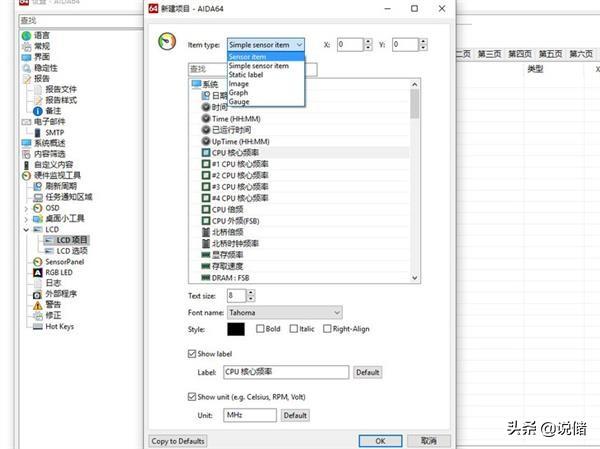This screenshot has width=600, height=449.
Task: Click the system monitor icon in the sensor list
Action: pos(196,84)
